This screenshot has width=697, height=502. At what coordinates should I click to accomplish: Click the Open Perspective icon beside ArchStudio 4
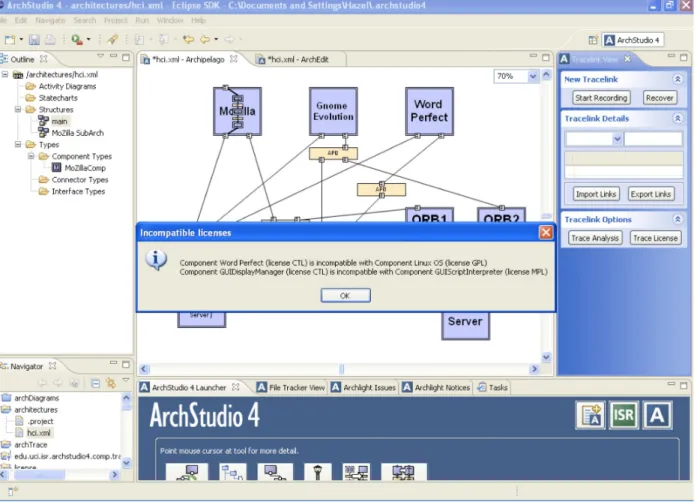pos(593,40)
